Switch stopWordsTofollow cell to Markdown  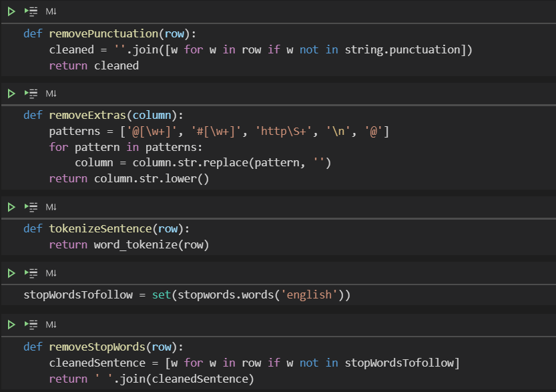click(51, 274)
